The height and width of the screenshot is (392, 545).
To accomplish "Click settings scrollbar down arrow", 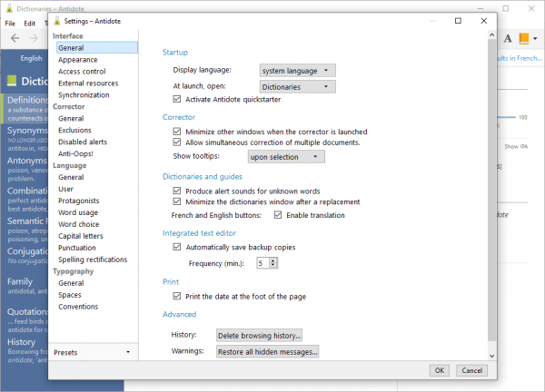I will click(x=491, y=356).
